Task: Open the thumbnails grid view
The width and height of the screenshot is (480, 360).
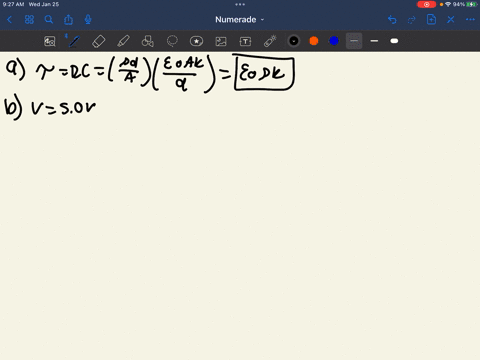Action: 29,20
